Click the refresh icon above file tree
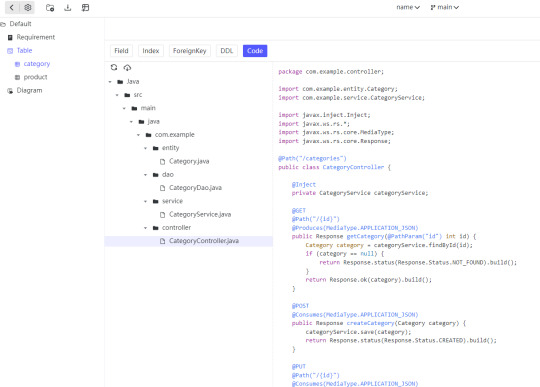 (114, 67)
